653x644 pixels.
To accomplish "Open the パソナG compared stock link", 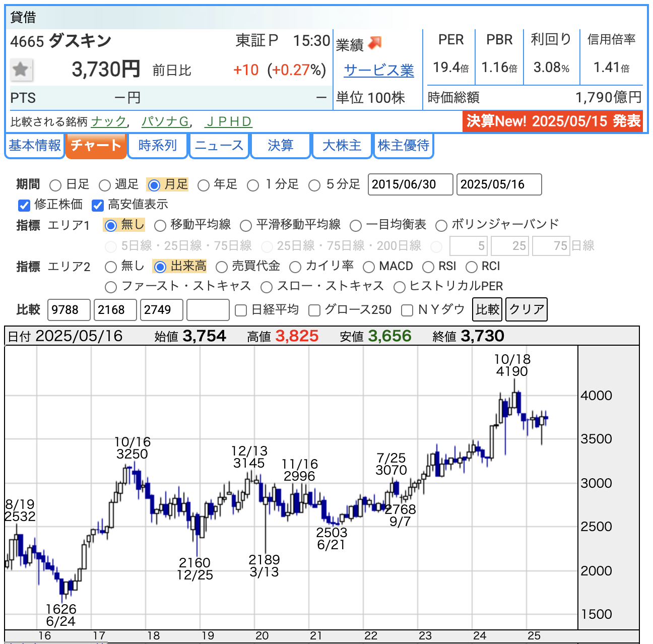I will click(x=165, y=121).
